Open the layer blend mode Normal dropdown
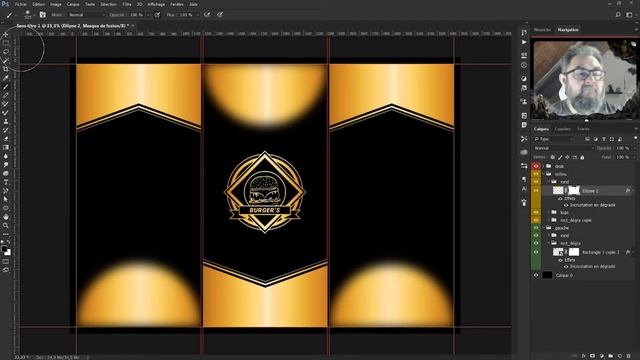The image size is (640, 360). point(564,148)
